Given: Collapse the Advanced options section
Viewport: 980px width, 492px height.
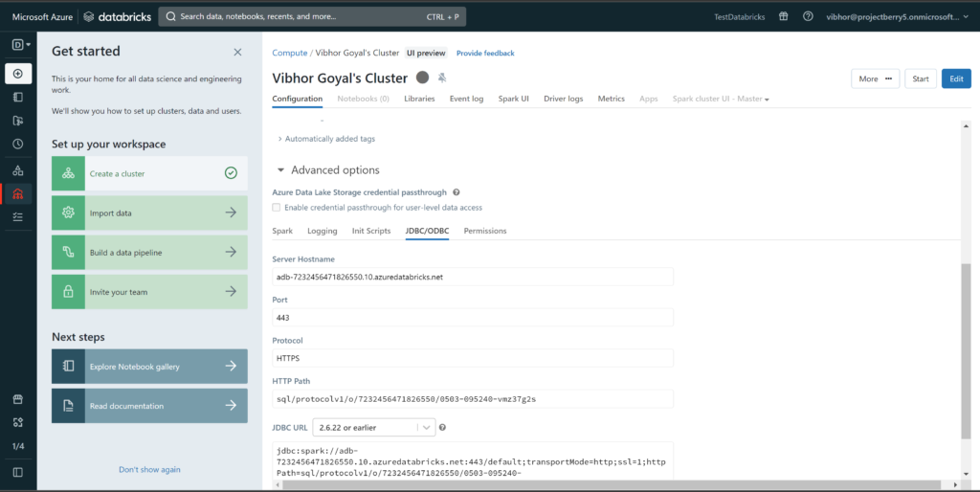Looking at the screenshot, I should click(x=280, y=170).
